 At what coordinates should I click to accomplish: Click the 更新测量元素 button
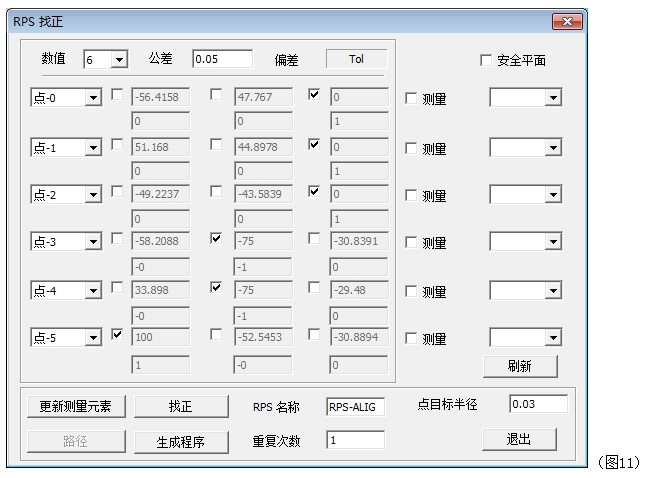(x=76, y=406)
